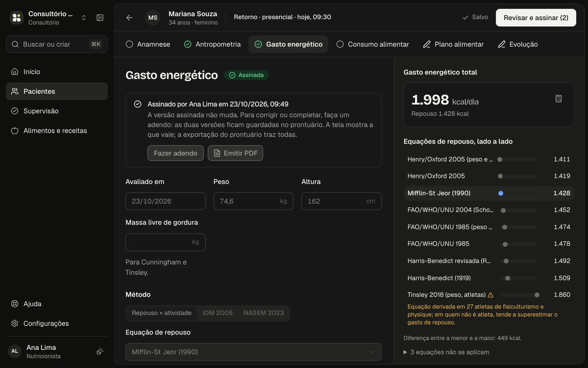Click Tinsley 2018 slider dot
The width and height of the screenshot is (588, 368).
[x=537, y=295]
